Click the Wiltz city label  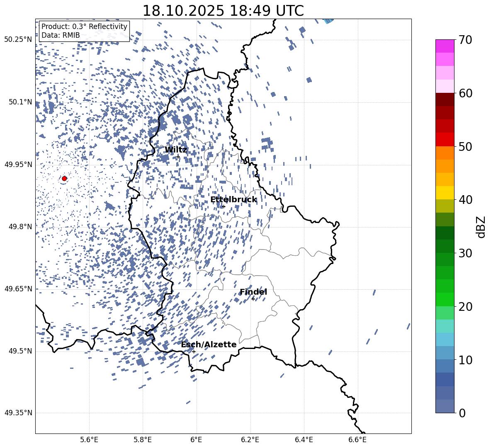[176, 150]
